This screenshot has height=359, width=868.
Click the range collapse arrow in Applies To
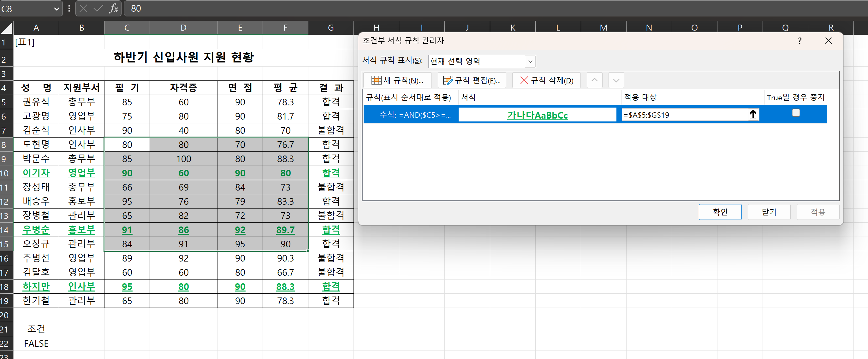[x=753, y=115]
